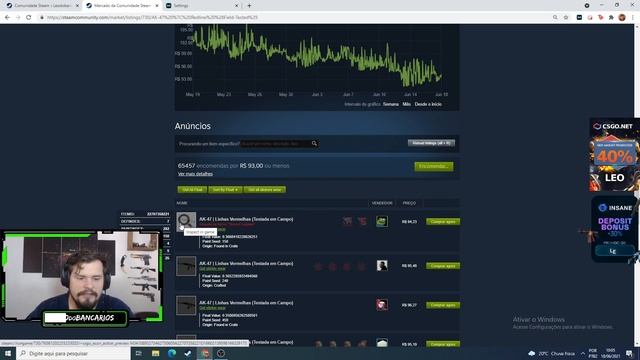Click rightmost sticker on the second listing
Image resolution: width=640 pixels, height=360 pixels.
click(x=362, y=266)
